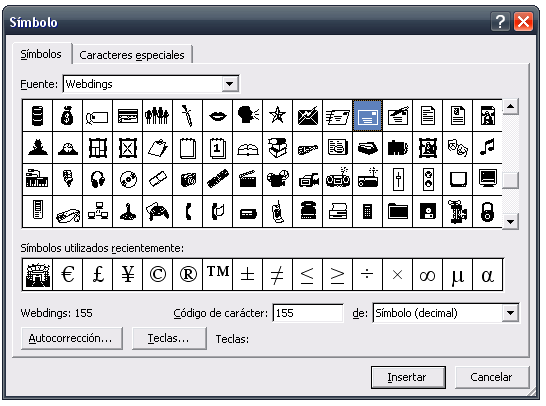Screen dimensions: 546x406
Task: Switch to Caracteres especiales tab
Action: [132, 55]
